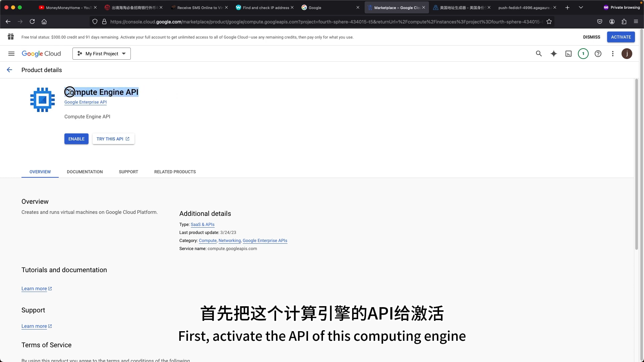Open tracking protection shield icon
644x362 pixels.
95,21
